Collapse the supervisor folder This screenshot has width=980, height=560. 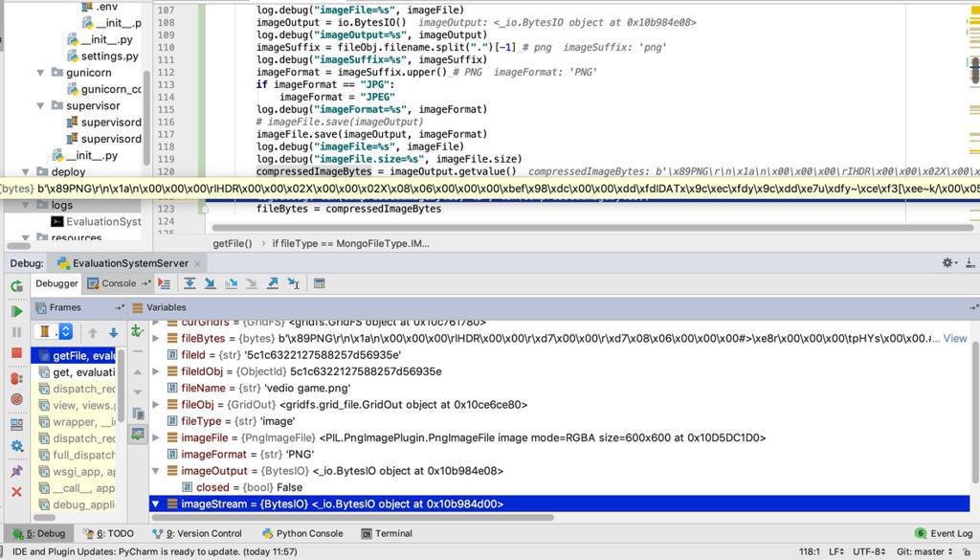coord(40,105)
